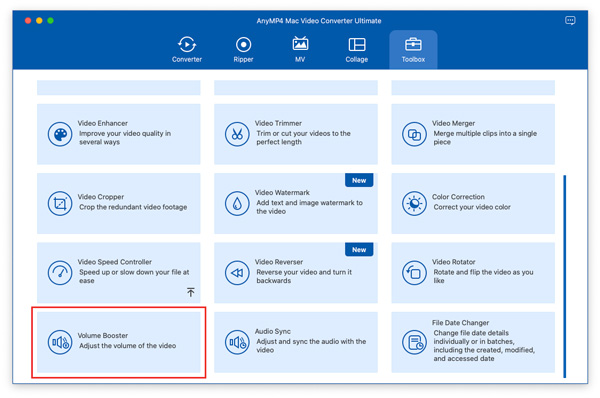Click the Video Merger overlapping squares icon
600x398 pixels.
(x=414, y=134)
